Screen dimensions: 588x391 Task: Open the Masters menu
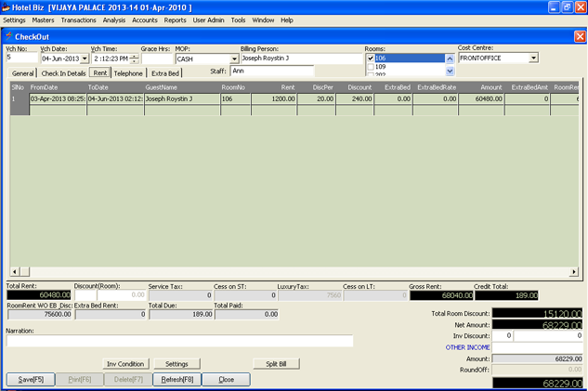[x=43, y=20]
